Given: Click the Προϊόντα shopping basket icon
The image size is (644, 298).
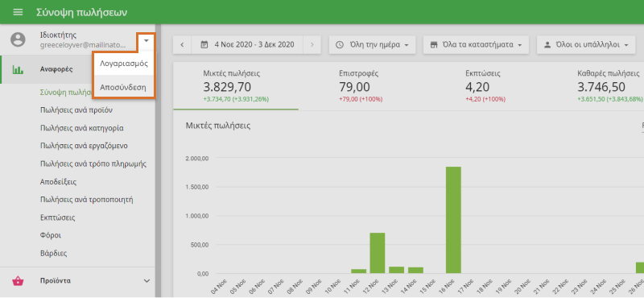Looking at the screenshot, I should pyautogui.click(x=18, y=281).
